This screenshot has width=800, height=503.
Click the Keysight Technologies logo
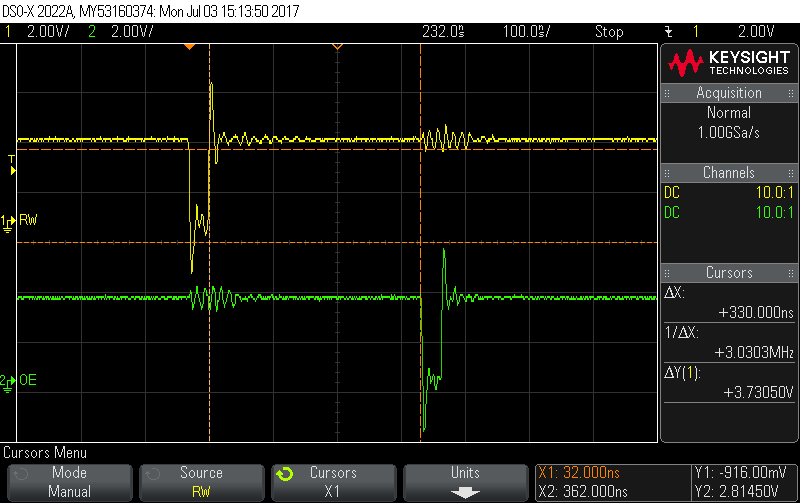[729, 63]
